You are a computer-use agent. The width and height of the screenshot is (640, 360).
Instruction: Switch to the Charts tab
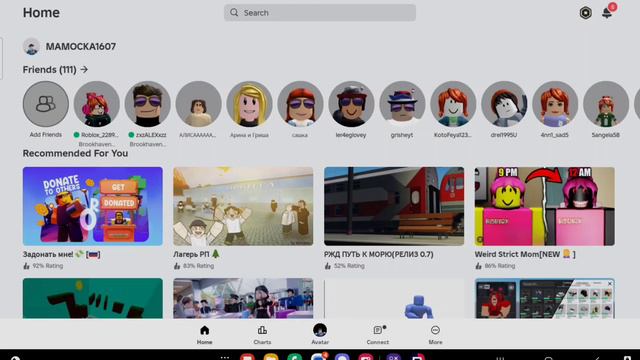click(262, 335)
